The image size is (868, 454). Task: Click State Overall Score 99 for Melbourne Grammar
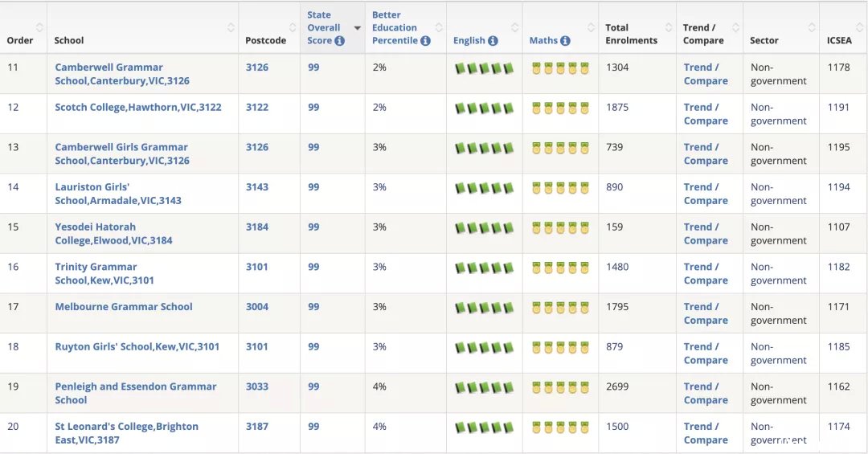tap(313, 307)
